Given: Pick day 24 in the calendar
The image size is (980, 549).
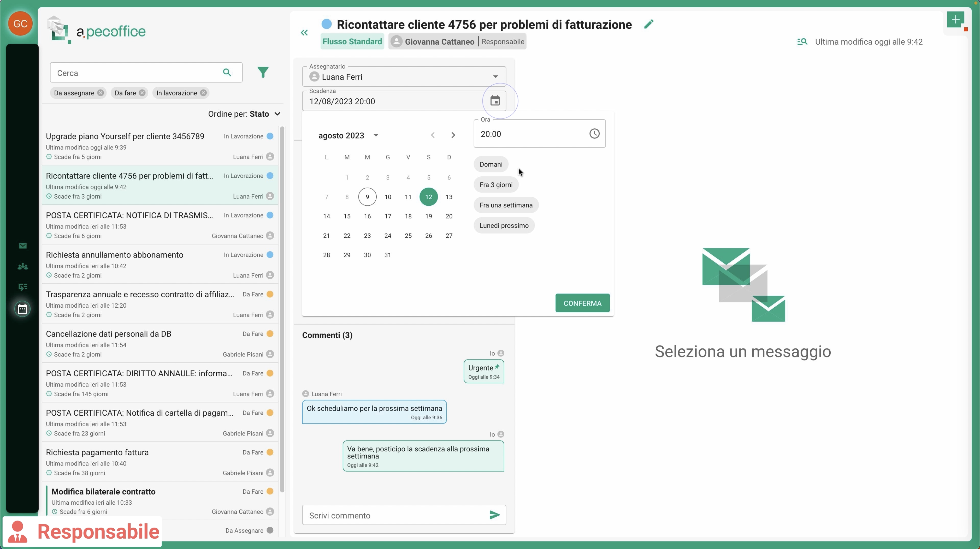Looking at the screenshot, I should [x=388, y=235].
